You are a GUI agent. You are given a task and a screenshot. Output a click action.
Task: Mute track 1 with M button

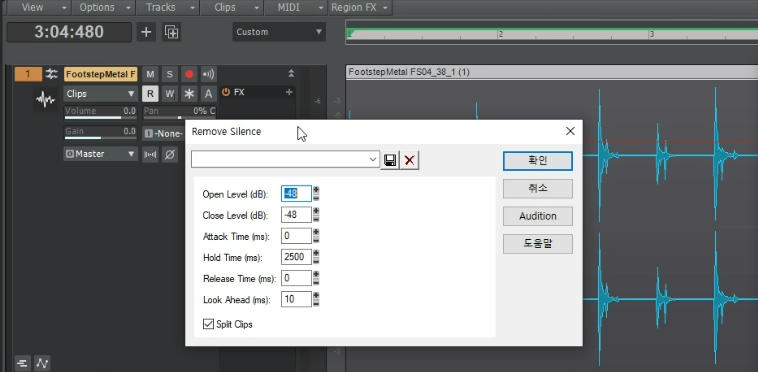pos(150,74)
